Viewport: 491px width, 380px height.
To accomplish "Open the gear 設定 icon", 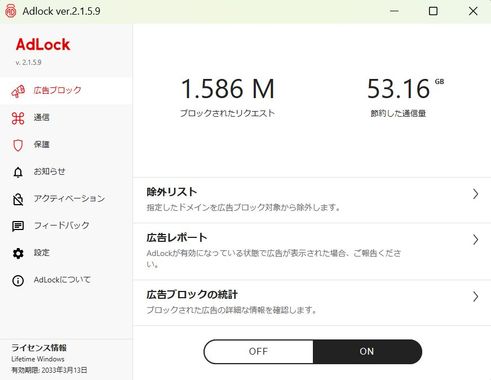I will point(18,253).
